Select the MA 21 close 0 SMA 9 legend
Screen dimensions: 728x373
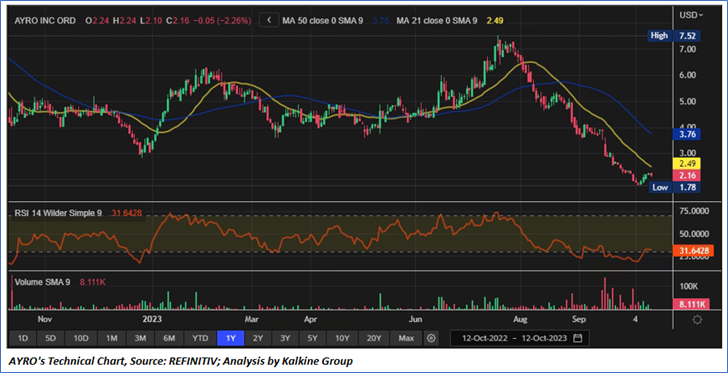[437, 20]
